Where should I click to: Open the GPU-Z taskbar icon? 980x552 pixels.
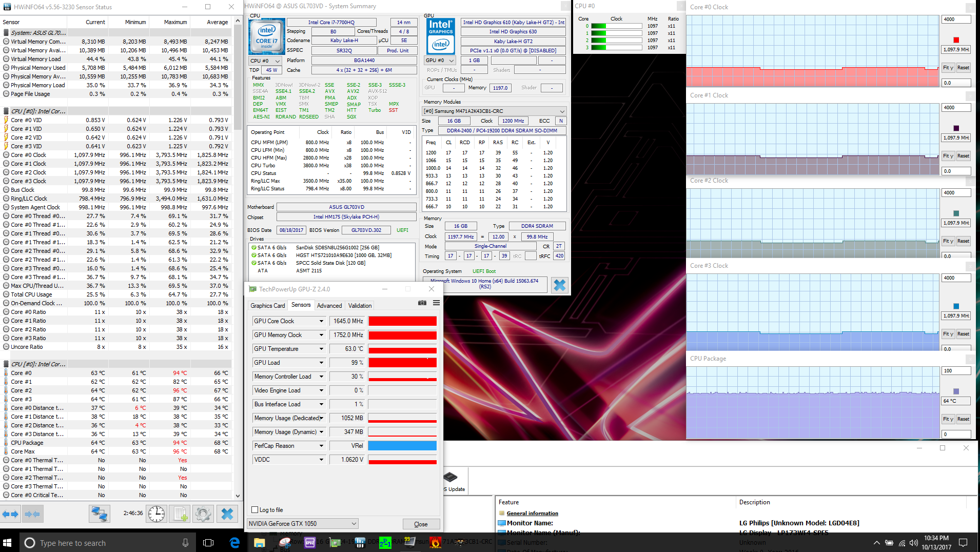point(335,542)
